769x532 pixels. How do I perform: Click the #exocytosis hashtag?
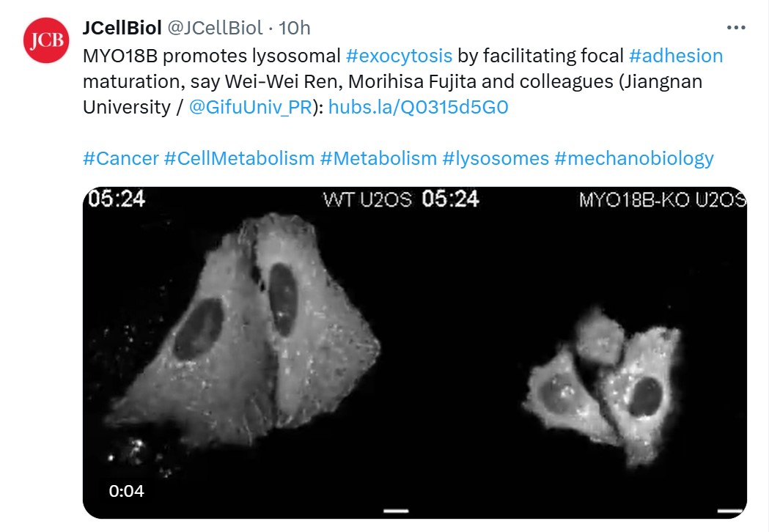click(x=399, y=56)
